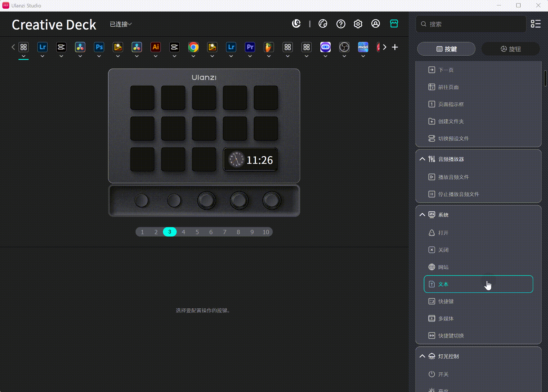Screen dimensions: 548x392
Task: Select the 快捷键 hotkey action
Action: pyautogui.click(x=446, y=301)
